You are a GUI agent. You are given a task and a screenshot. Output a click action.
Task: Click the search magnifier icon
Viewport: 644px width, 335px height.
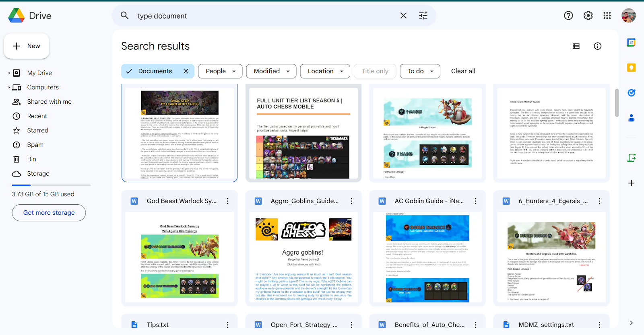125,16
